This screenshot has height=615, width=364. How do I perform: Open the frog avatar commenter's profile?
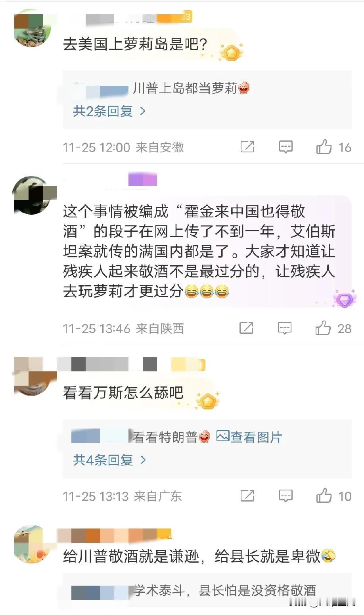tap(32, 31)
